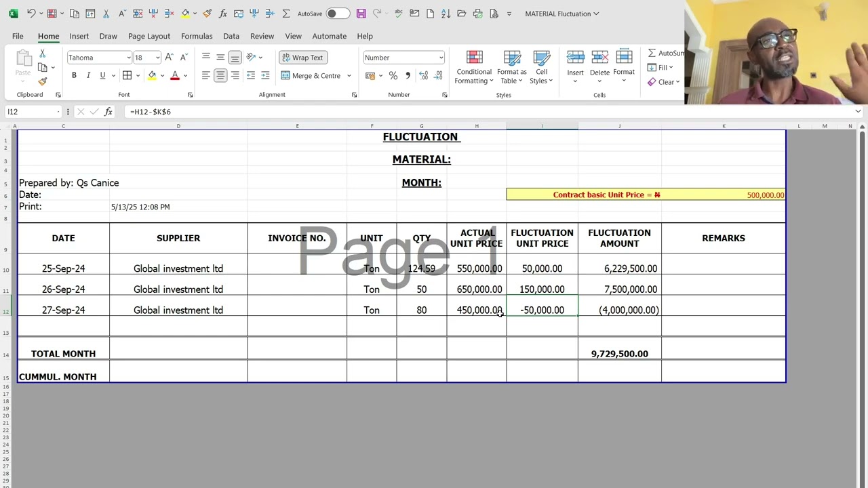The width and height of the screenshot is (868, 488).
Task: Click the Sum sigma icon in Quick Access toolbar
Action: click(285, 14)
